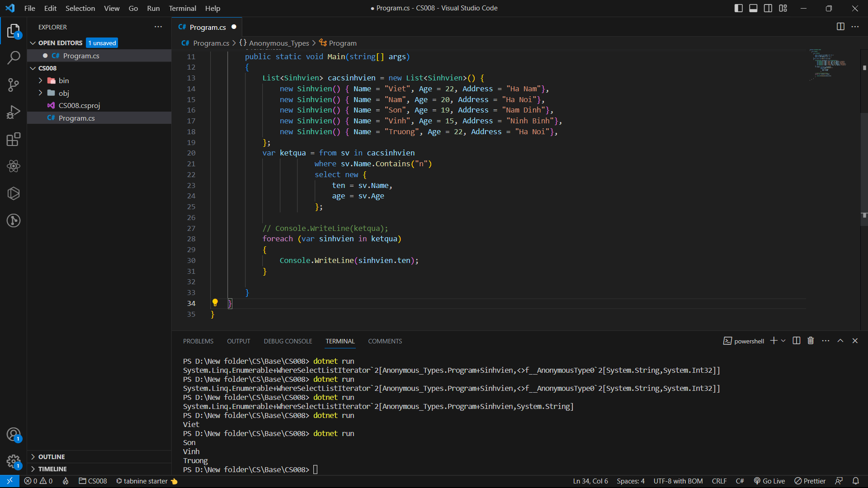This screenshot has height=488, width=868.
Task: Go to line via Ln 34, Col 6
Action: click(x=590, y=481)
